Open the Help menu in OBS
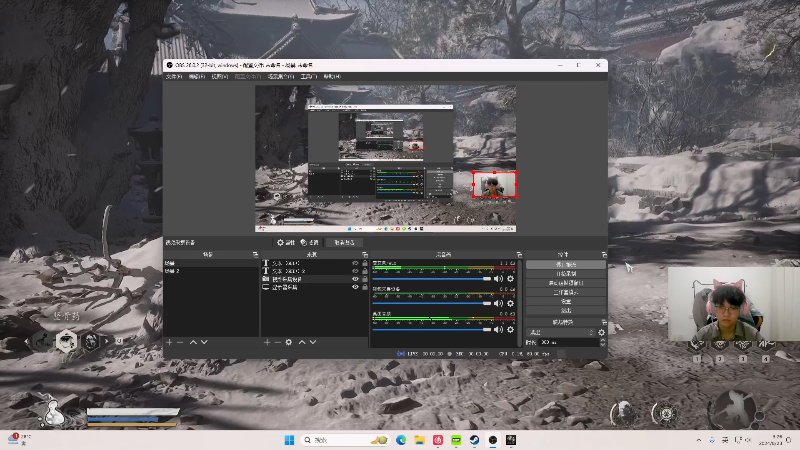Screen dimensions: 800x450 (x=332, y=77)
